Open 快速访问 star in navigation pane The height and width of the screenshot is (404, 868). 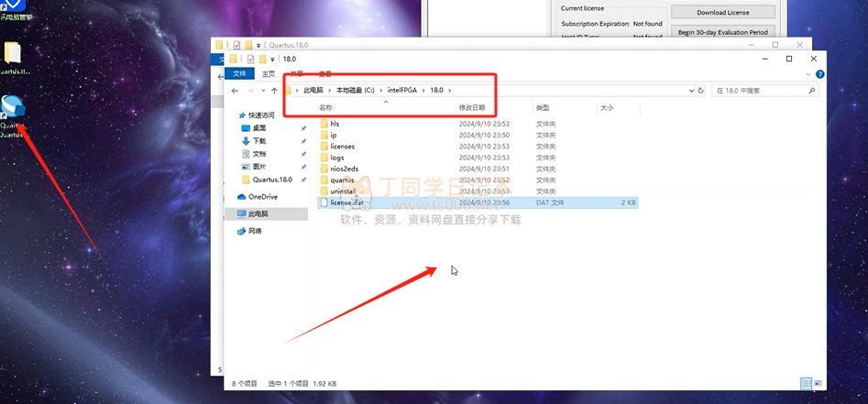(241, 115)
